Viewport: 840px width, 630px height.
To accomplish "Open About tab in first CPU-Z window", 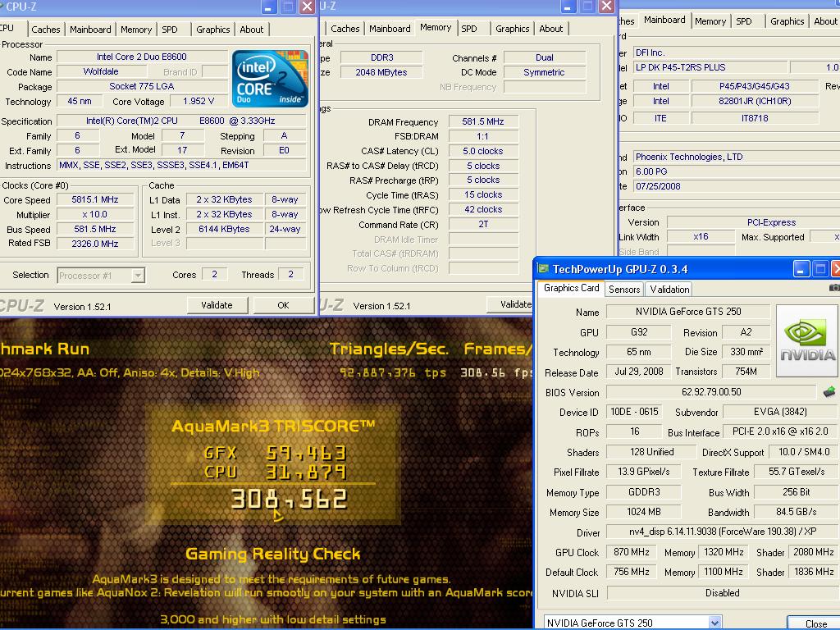I will point(251,30).
